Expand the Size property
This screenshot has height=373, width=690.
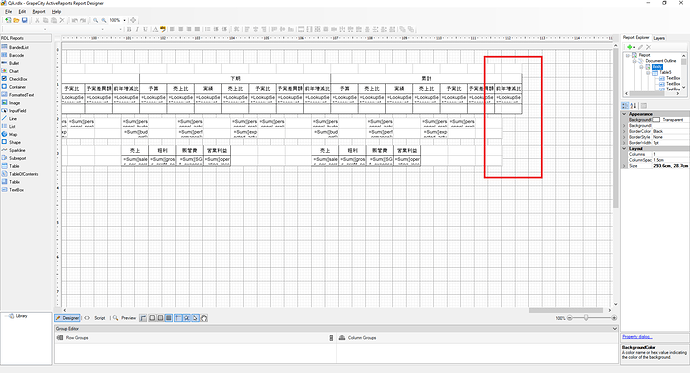click(624, 166)
